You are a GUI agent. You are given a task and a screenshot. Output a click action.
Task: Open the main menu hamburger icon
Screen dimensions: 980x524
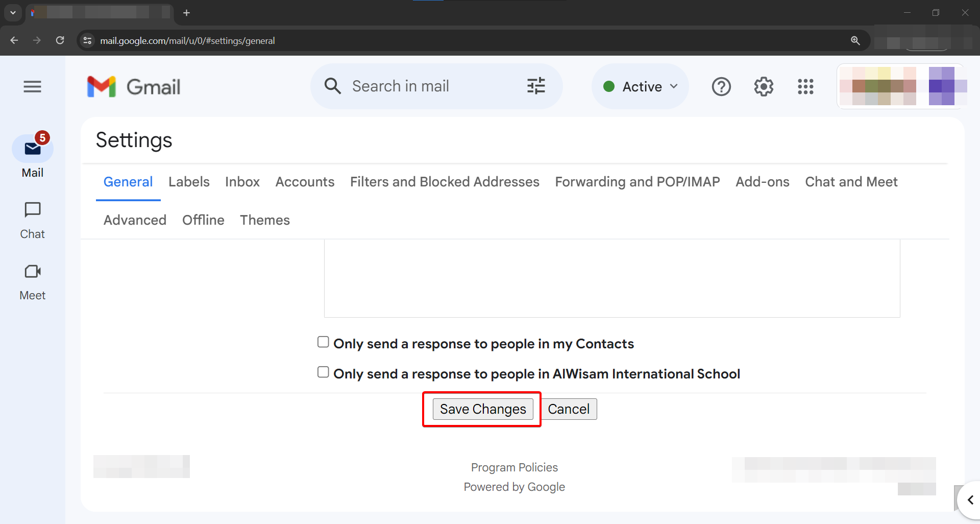pyautogui.click(x=32, y=87)
